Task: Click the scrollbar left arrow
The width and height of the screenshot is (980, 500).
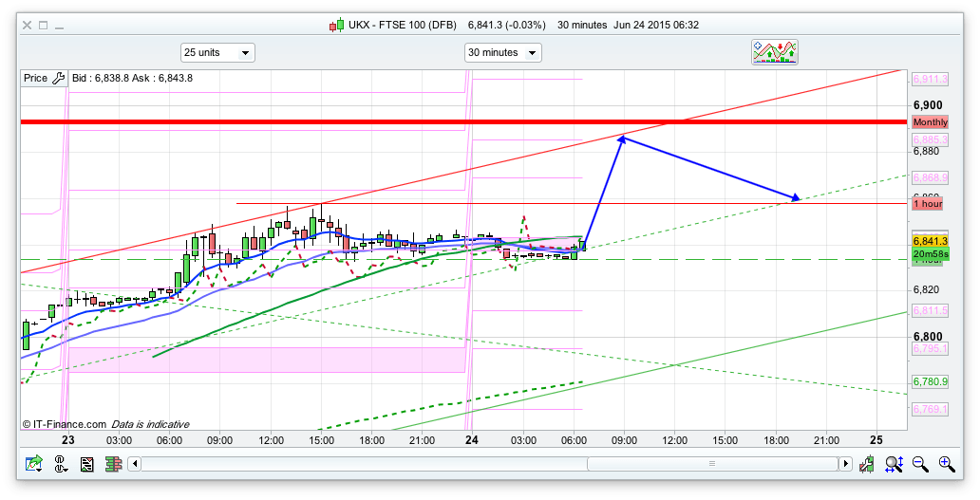Action: (135, 464)
